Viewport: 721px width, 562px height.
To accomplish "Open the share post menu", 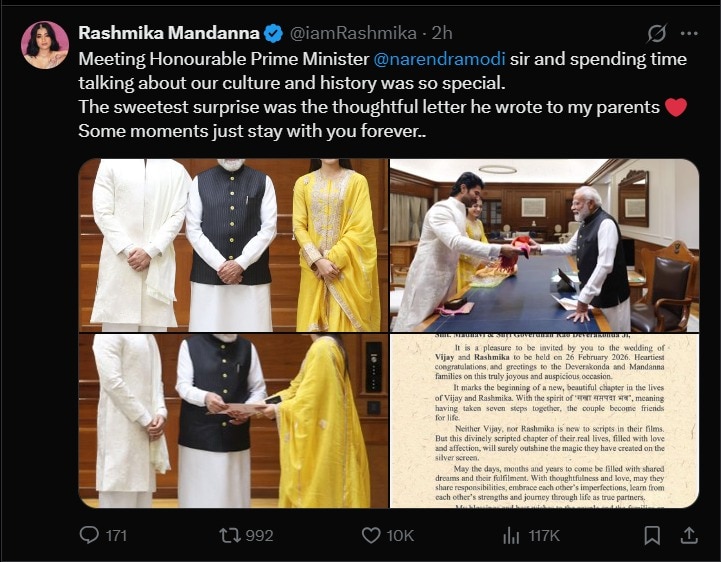I will coord(689,535).
